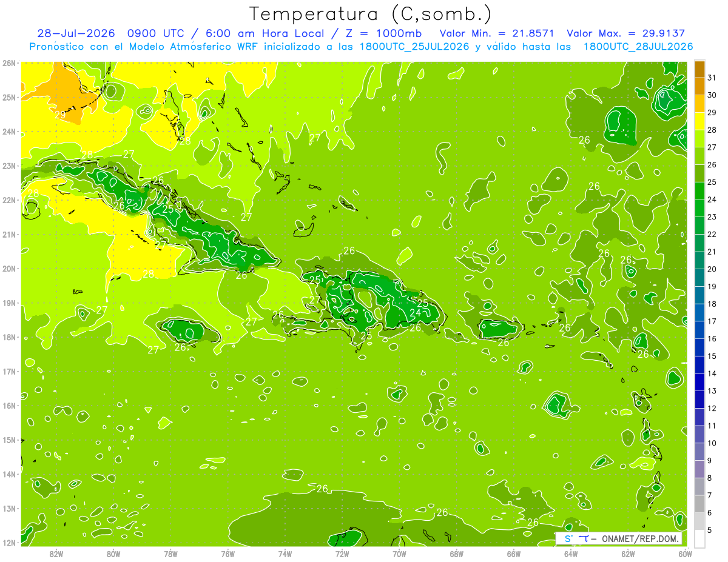Click the '62W' longitude axis label
The width and height of the screenshot is (728, 562).
[x=628, y=554]
